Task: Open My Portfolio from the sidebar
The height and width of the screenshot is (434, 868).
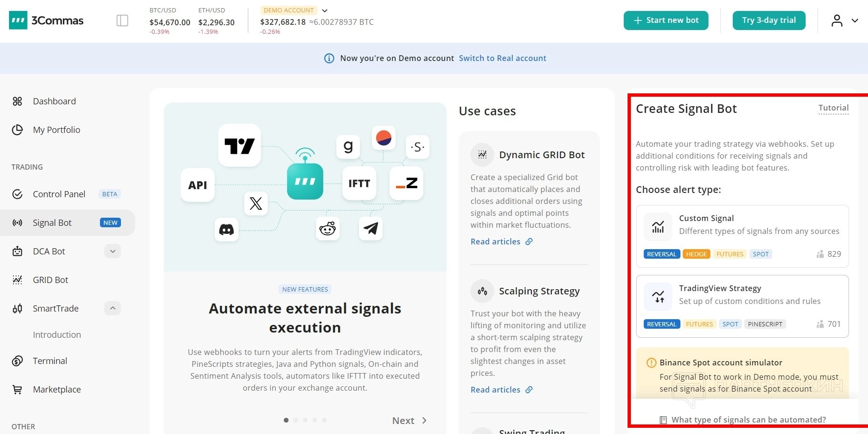Action: (x=57, y=130)
